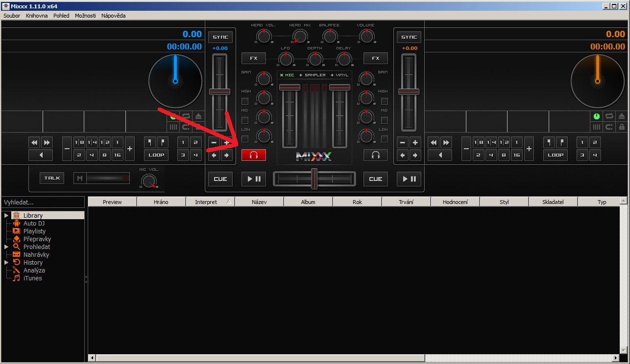Set loop-out marker on right deck
Viewport: 630px width, 364px height.
tap(562, 142)
